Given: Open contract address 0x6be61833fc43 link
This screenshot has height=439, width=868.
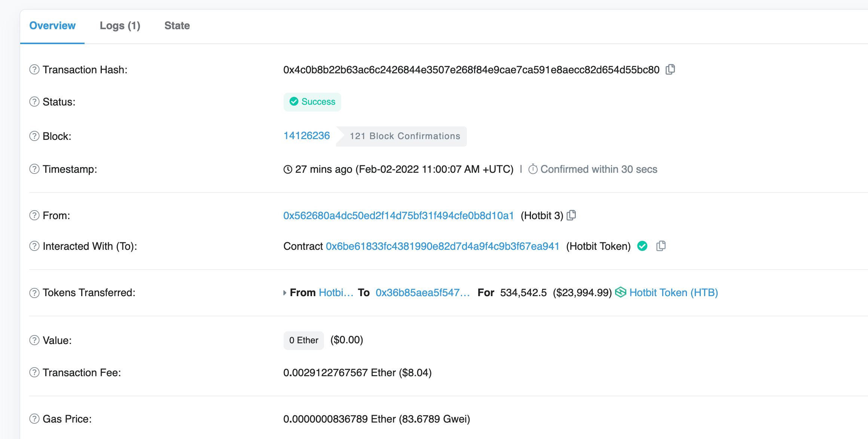Looking at the screenshot, I should point(442,246).
